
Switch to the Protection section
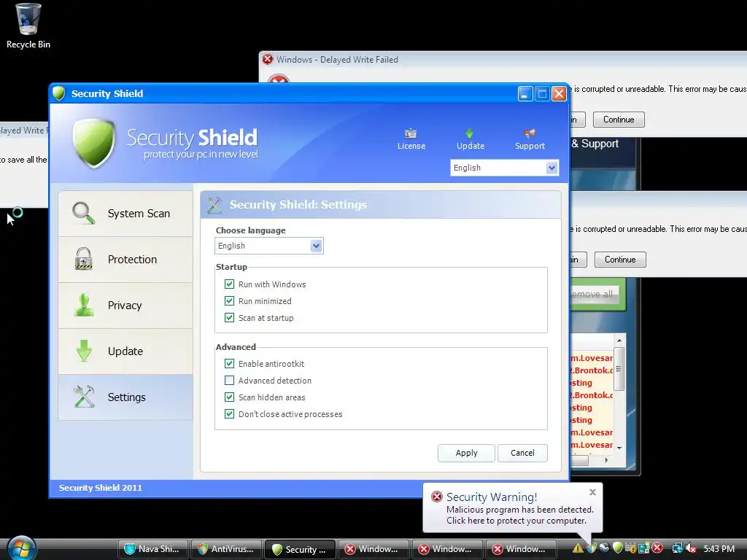click(x=125, y=260)
